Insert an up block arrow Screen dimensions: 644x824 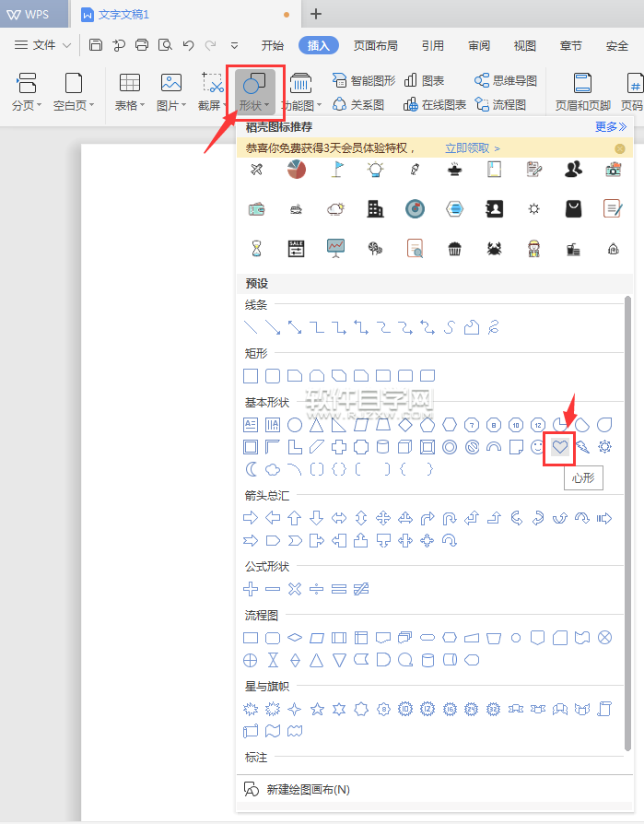point(295,518)
